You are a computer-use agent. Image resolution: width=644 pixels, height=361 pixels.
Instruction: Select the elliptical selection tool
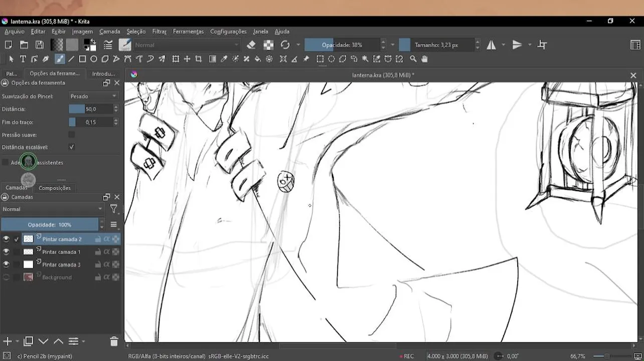332,59
